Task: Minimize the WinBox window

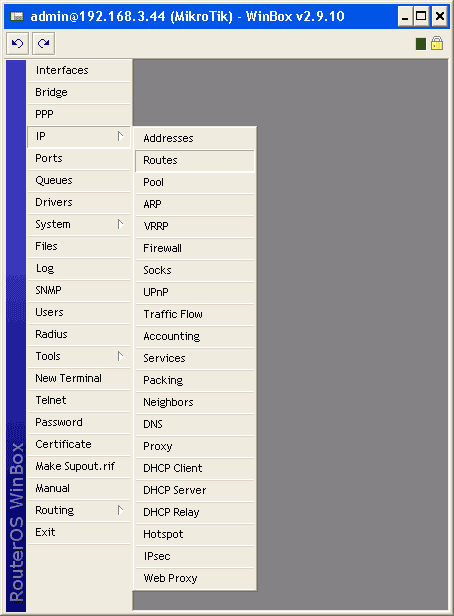Action: pyautogui.click(x=405, y=16)
